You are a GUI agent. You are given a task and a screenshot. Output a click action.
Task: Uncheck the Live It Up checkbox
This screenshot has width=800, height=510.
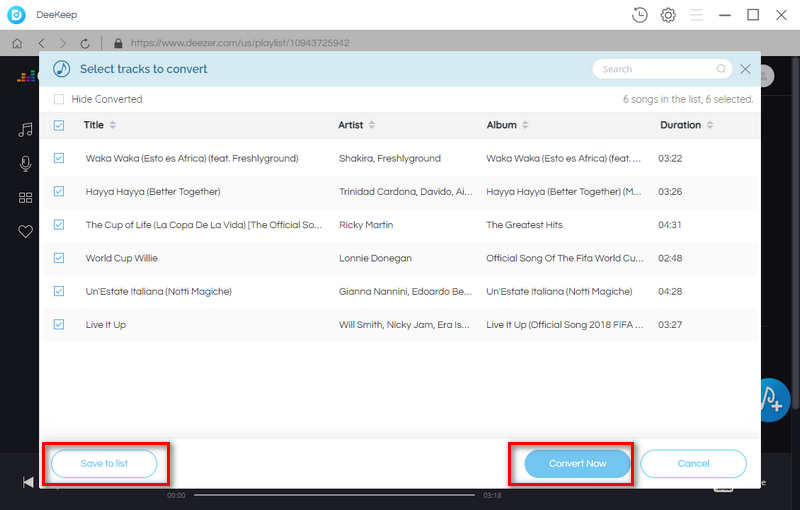[59, 324]
